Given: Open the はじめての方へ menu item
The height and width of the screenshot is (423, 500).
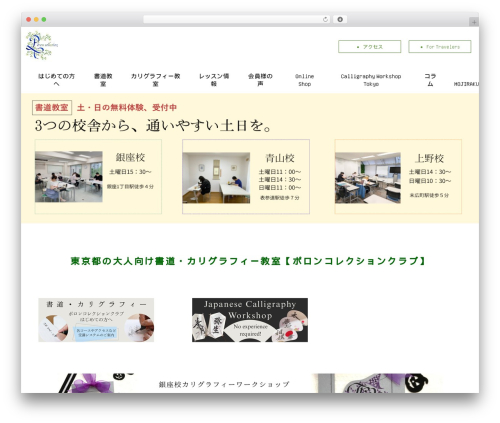Looking at the screenshot, I should click(x=56, y=80).
